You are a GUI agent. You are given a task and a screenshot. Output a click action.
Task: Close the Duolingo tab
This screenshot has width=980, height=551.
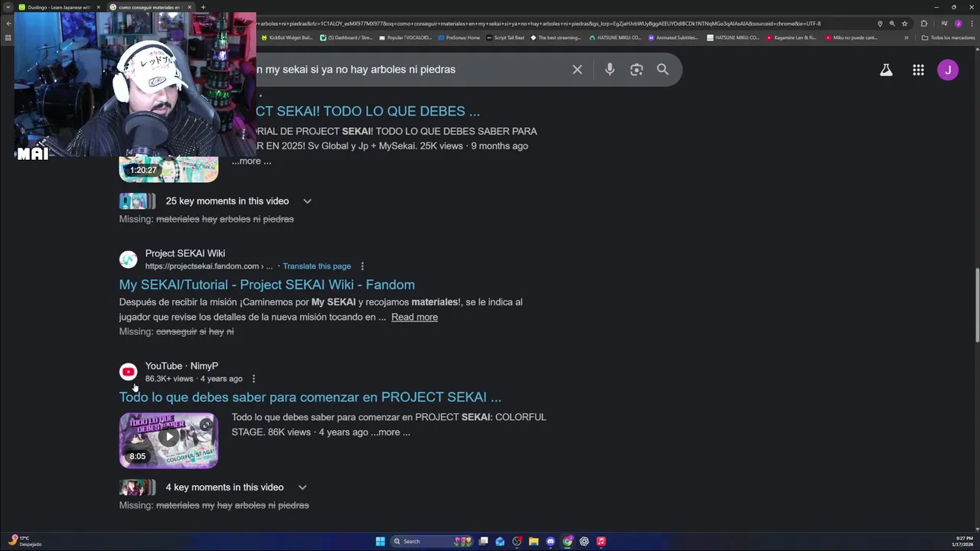(98, 7)
